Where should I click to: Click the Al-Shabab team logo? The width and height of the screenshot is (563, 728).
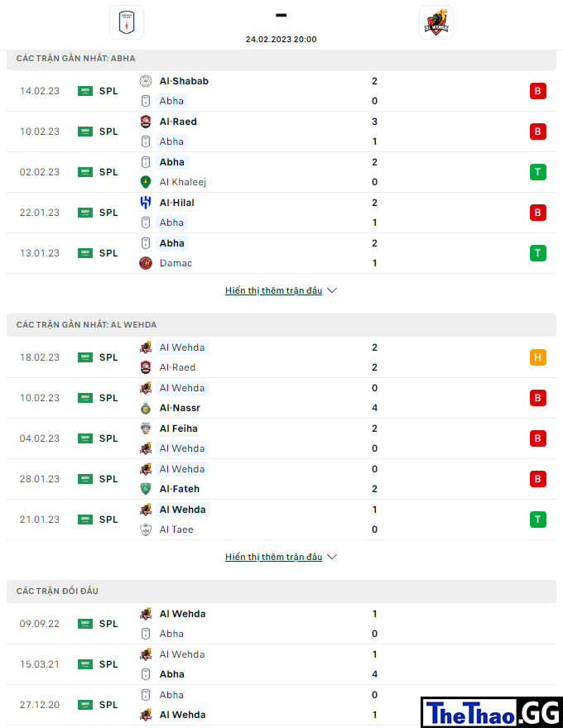click(146, 81)
